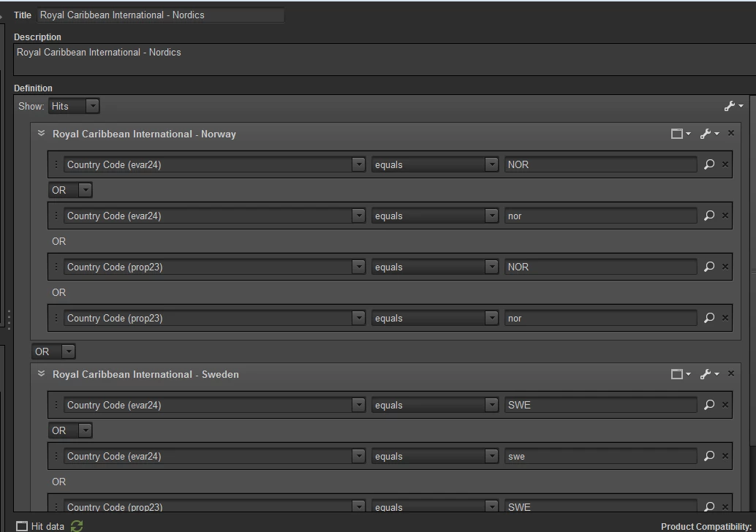Viewport: 756px width, 532px height.
Task: Edit the SWE value of evar24 rule
Action: (600, 406)
